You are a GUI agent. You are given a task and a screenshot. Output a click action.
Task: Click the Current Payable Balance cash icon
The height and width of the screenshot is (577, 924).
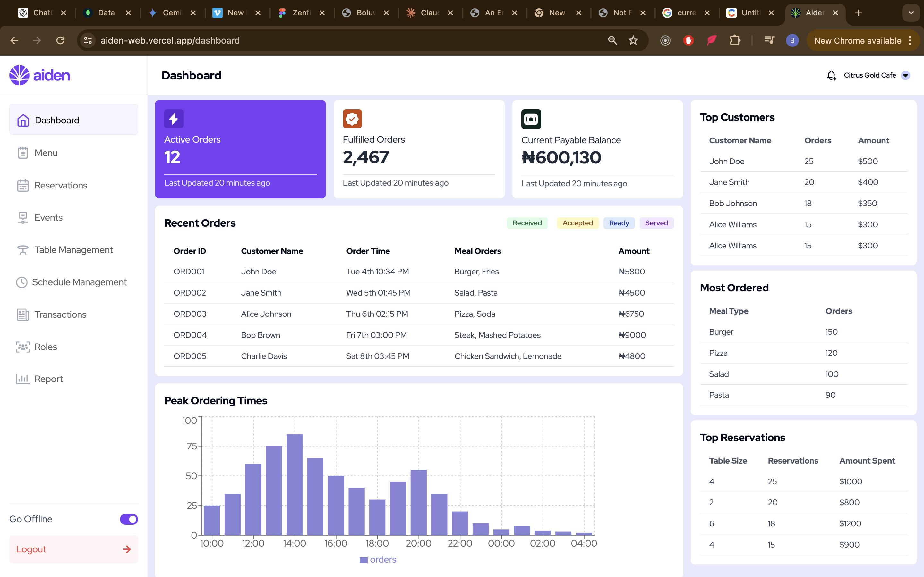point(531,119)
